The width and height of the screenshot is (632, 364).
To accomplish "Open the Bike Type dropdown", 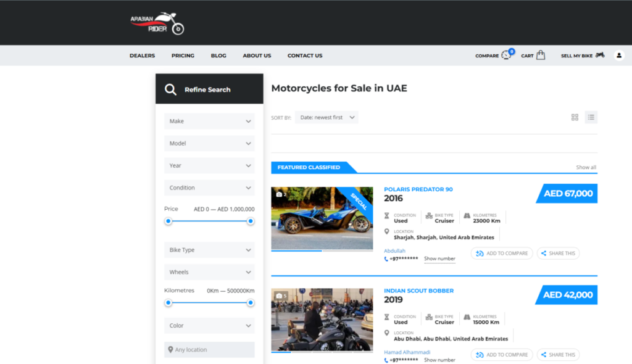I will coord(209,249).
